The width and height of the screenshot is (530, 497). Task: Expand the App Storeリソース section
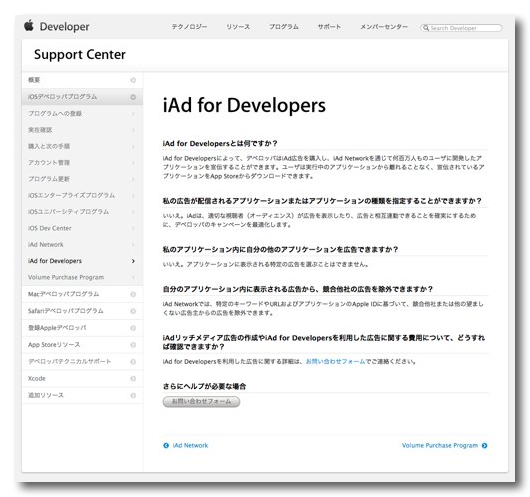point(133,345)
